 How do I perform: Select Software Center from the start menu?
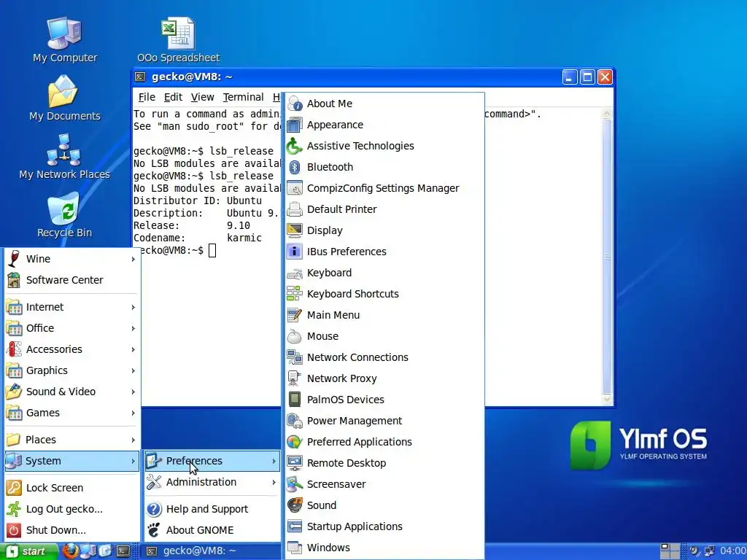[72, 280]
